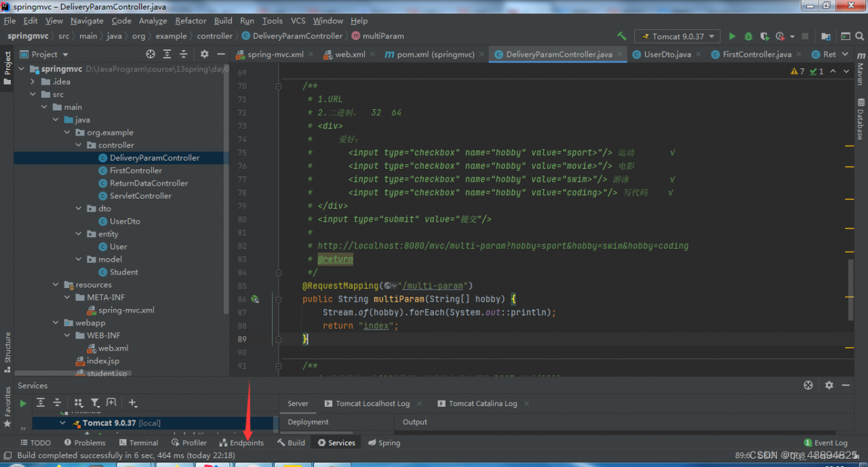Start the Tomcat service in Services panel
868x467 pixels.
coord(22,403)
